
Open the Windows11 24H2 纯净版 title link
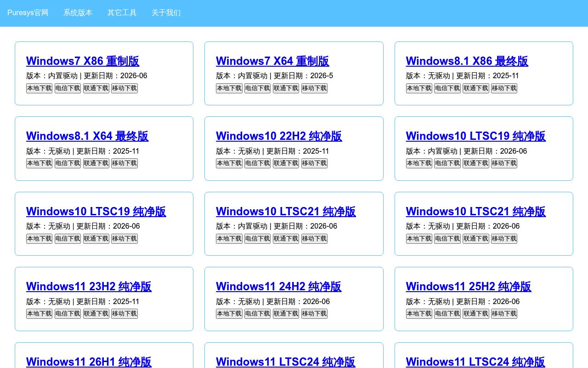click(x=279, y=287)
